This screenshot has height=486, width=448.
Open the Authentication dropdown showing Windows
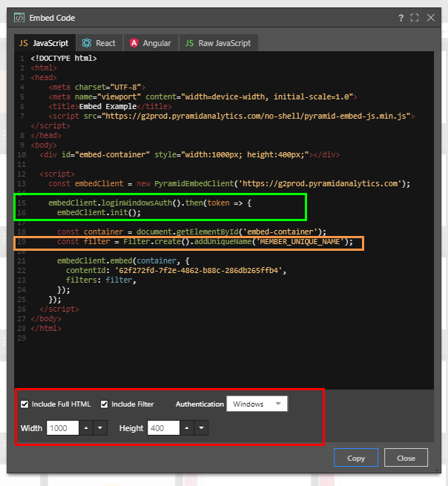257,404
